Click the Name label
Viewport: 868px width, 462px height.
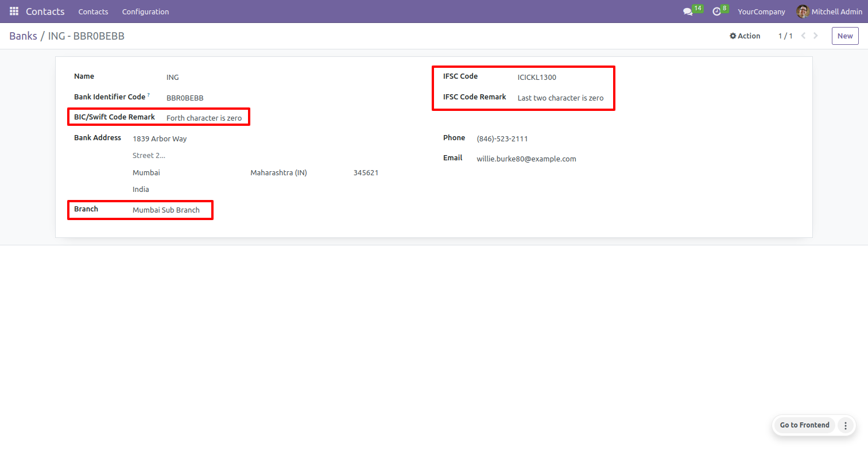click(x=84, y=76)
